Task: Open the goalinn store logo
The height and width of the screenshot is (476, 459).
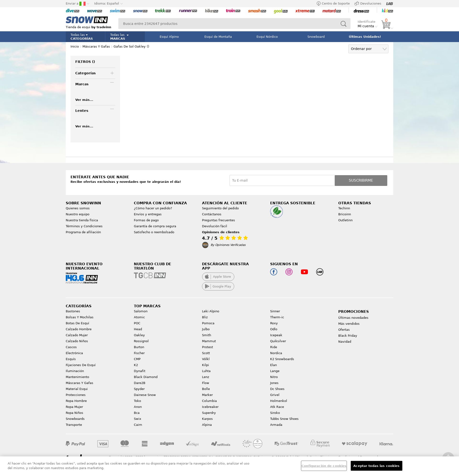Action: coord(281,11)
